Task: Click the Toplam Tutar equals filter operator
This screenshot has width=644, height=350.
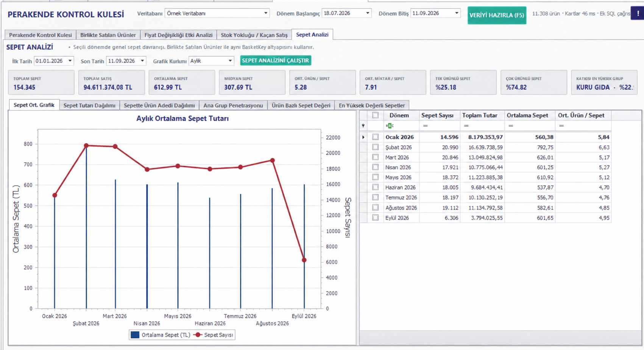Action: point(466,126)
